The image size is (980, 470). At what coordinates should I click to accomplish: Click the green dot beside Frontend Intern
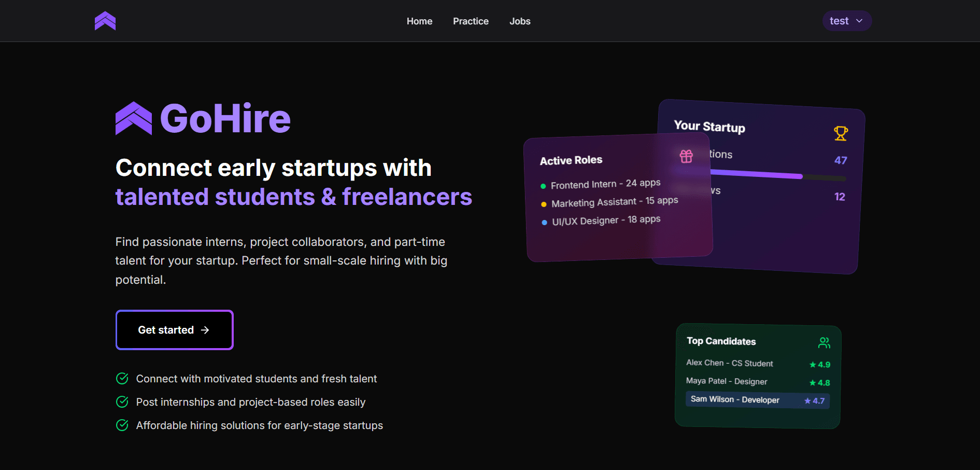(543, 185)
